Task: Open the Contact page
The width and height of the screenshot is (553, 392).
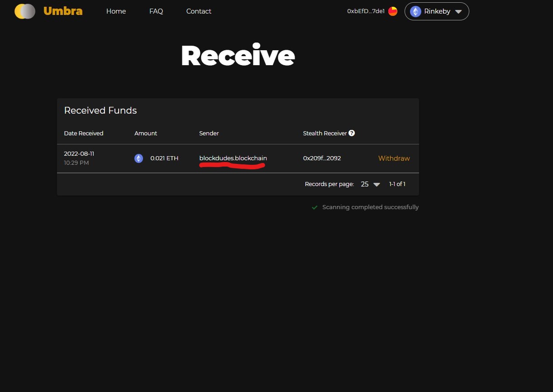Action: pyautogui.click(x=198, y=11)
